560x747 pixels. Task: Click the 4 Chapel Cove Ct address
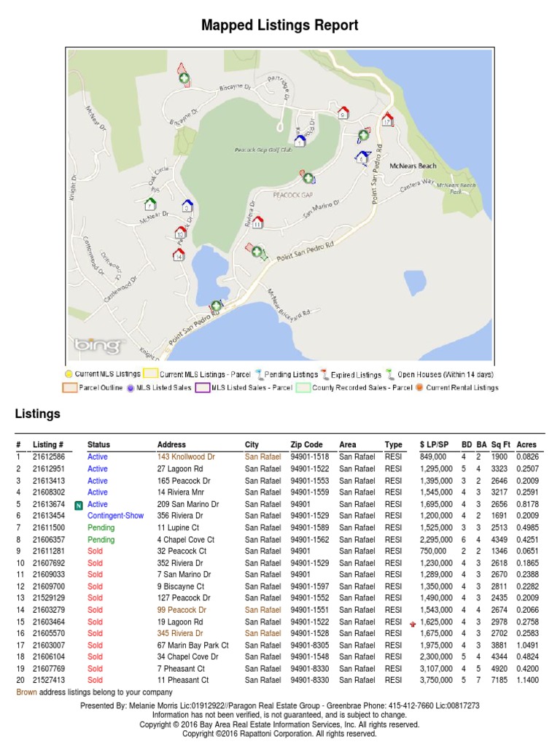click(186, 539)
